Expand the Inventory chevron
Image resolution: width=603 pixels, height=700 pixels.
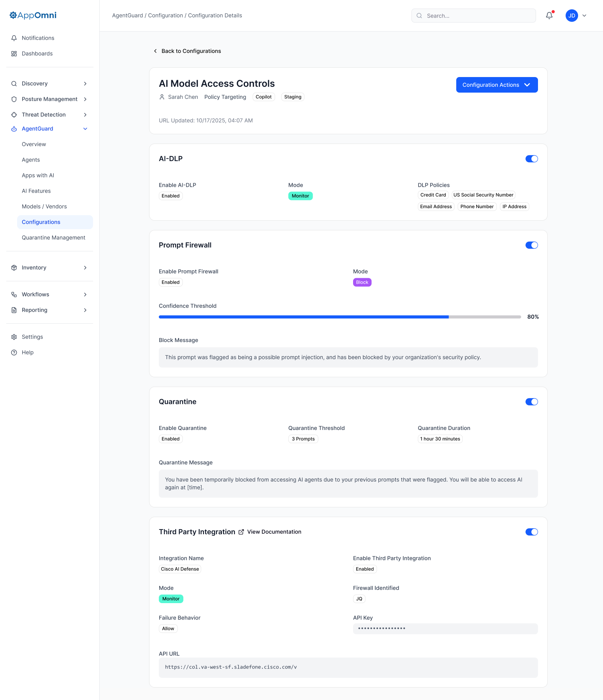[85, 267]
